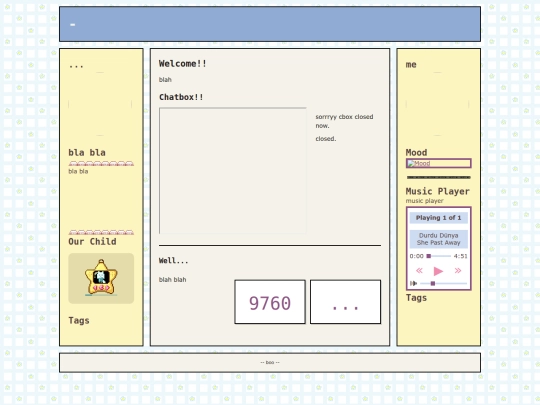Skip to next track in music player

coord(458,271)
